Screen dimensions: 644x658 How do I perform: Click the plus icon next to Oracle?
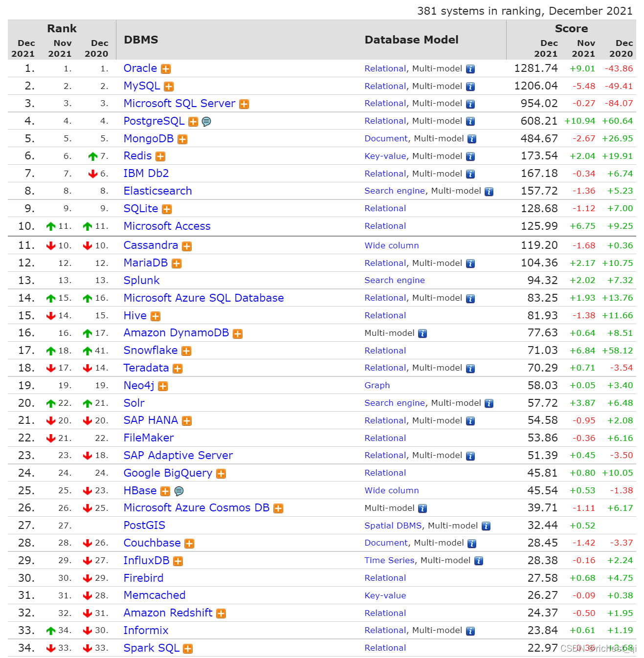coord(166,69)
